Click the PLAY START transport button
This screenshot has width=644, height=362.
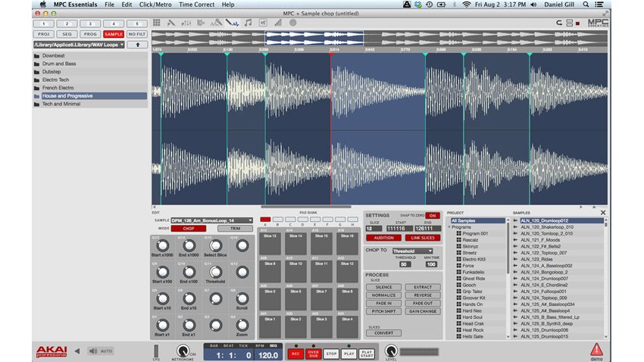coord(367,354)
